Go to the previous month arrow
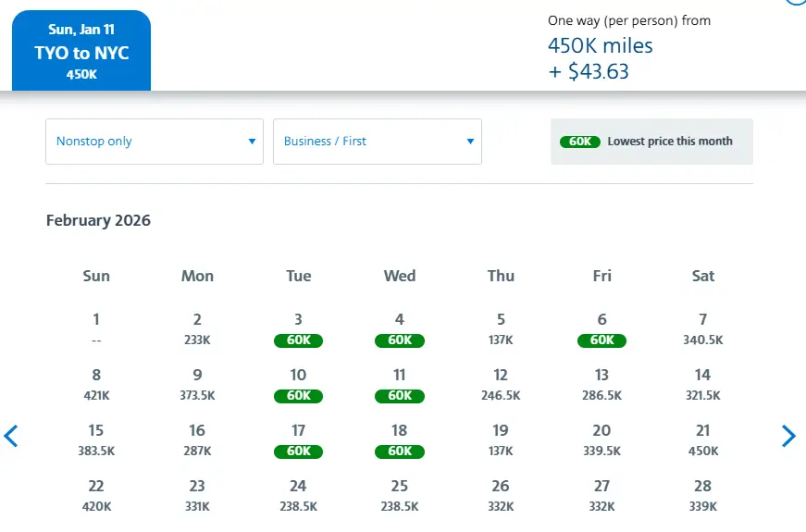Screen dimensions: 806x532 (11, 436)
